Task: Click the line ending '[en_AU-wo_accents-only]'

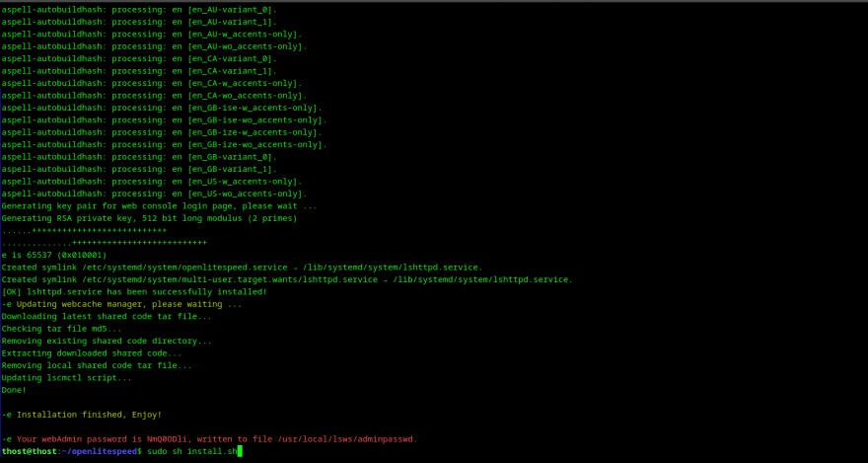Action: tap(155, 46)
